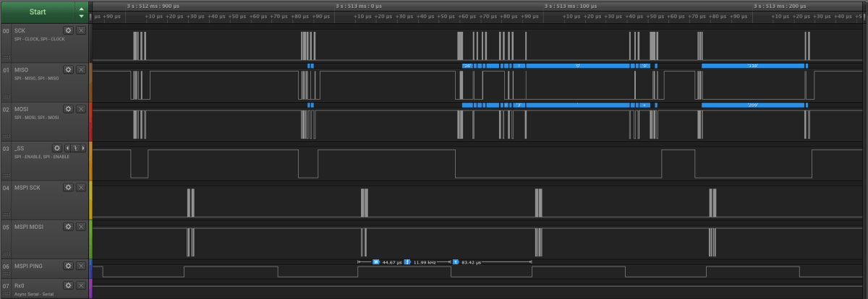The width and height of the screenshot is (868, 299).
Task: Click gear icon for MSPI SCK channel
Action: pyautogui.click(x=68, y=186)
